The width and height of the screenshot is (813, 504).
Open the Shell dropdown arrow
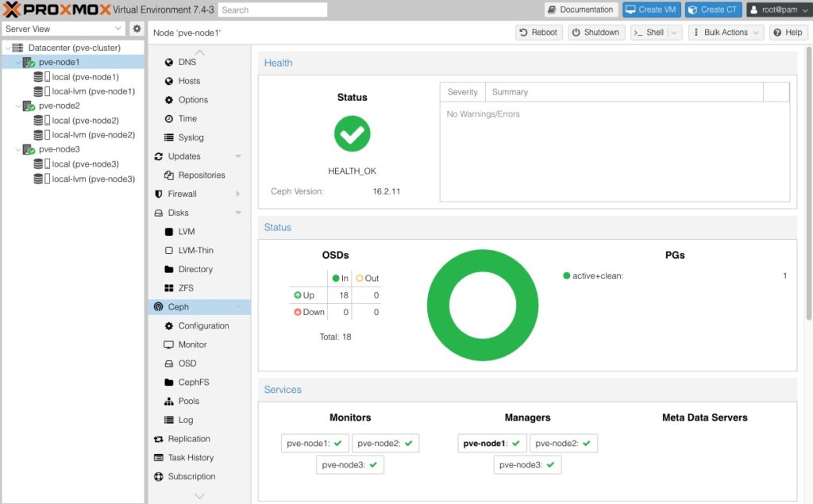tap(673, 33)
